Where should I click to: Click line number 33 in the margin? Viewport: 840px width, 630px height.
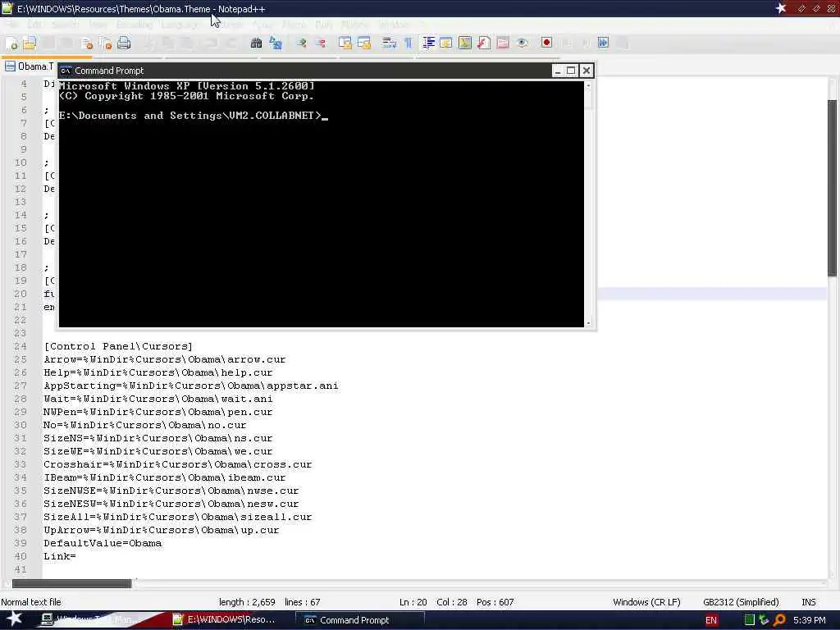click(x=21, y=464)
